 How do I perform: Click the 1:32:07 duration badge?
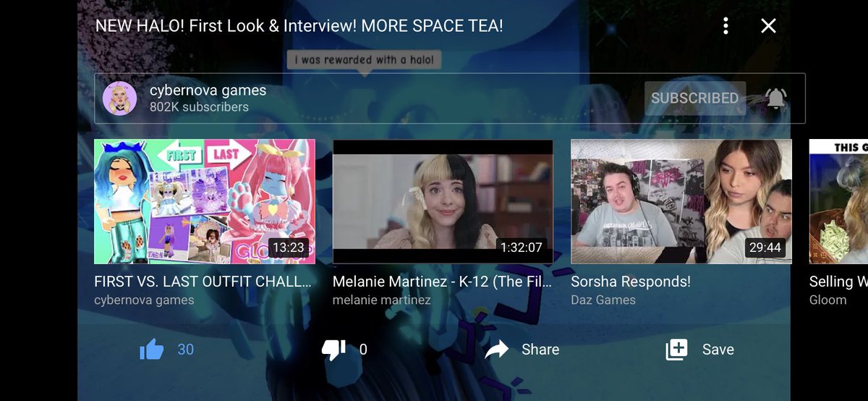coord(522,248)
